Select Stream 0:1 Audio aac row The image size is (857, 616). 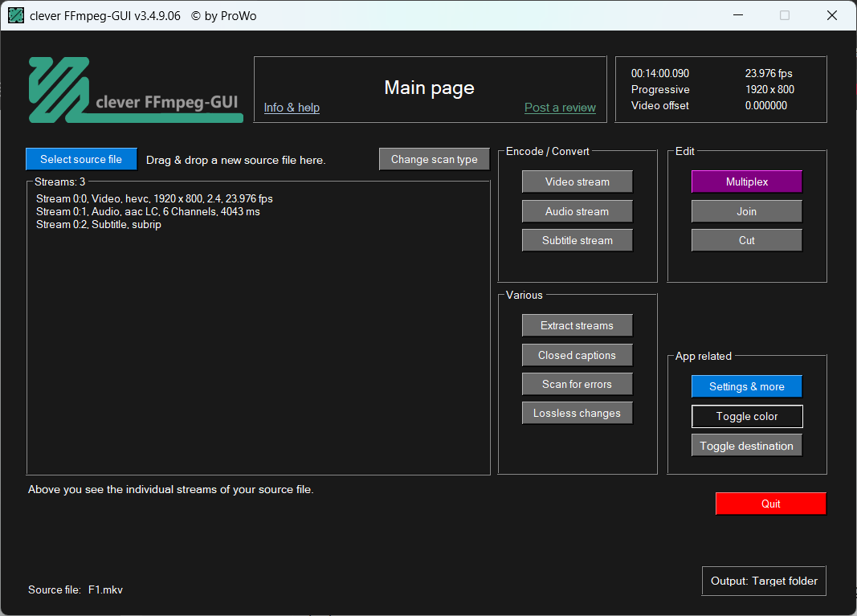coord(148,211)
